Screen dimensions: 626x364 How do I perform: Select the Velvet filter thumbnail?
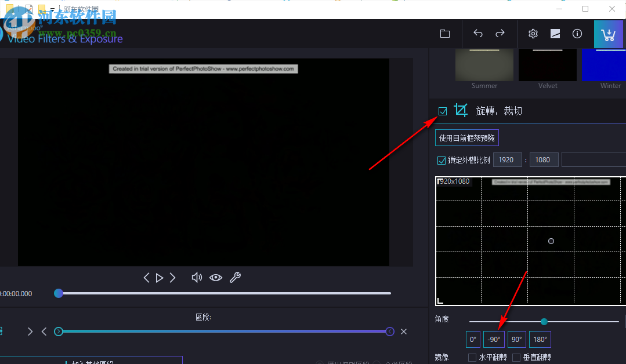coord(547,64)
